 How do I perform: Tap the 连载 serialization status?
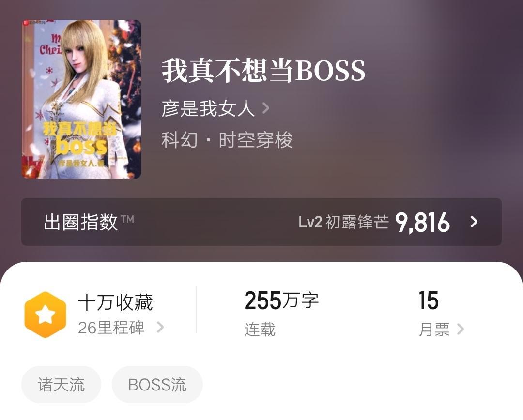pyautogui.click(x=260, y=330)
